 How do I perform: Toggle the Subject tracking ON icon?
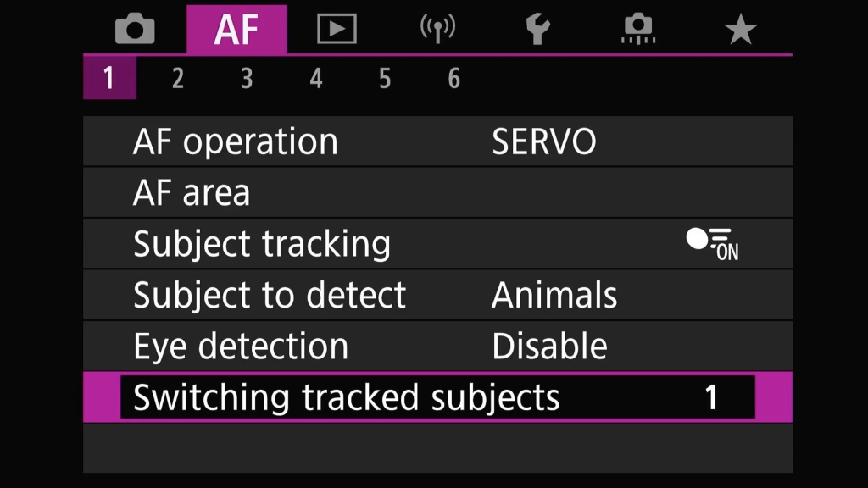(x=712, y=244)
